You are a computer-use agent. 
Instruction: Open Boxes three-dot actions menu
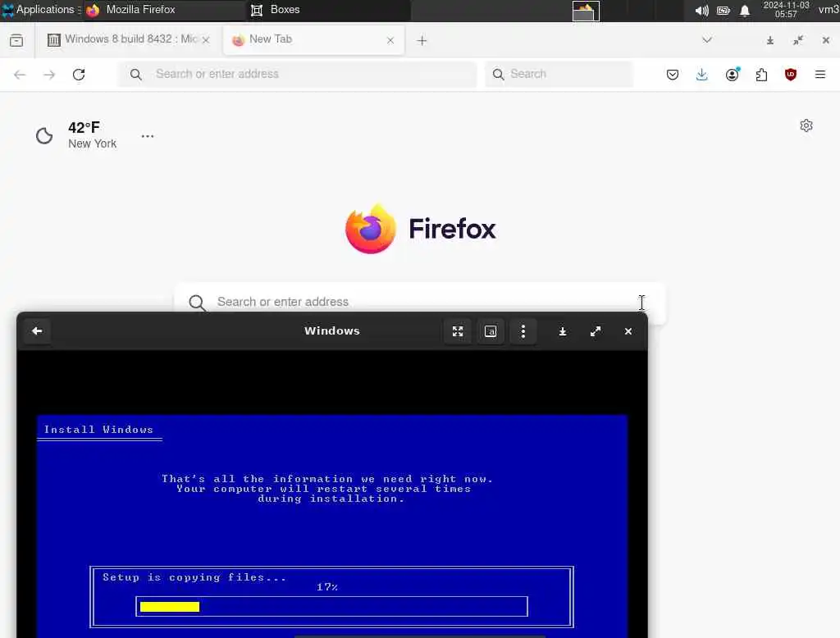click(x=523, y=331)
